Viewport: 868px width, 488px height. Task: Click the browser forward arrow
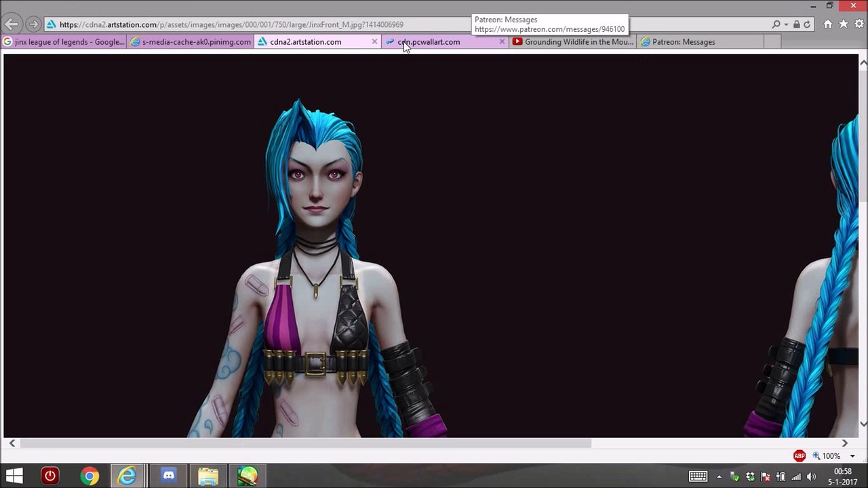33,24
